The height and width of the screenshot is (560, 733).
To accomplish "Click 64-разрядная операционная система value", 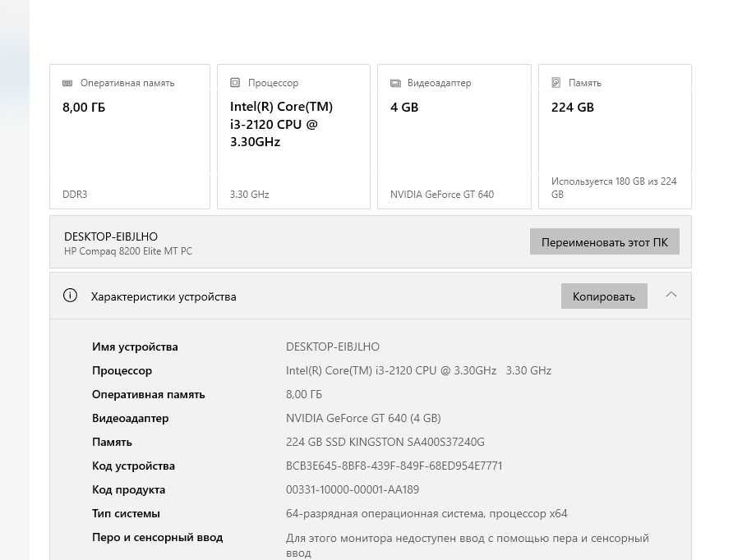I will (426, 514).
